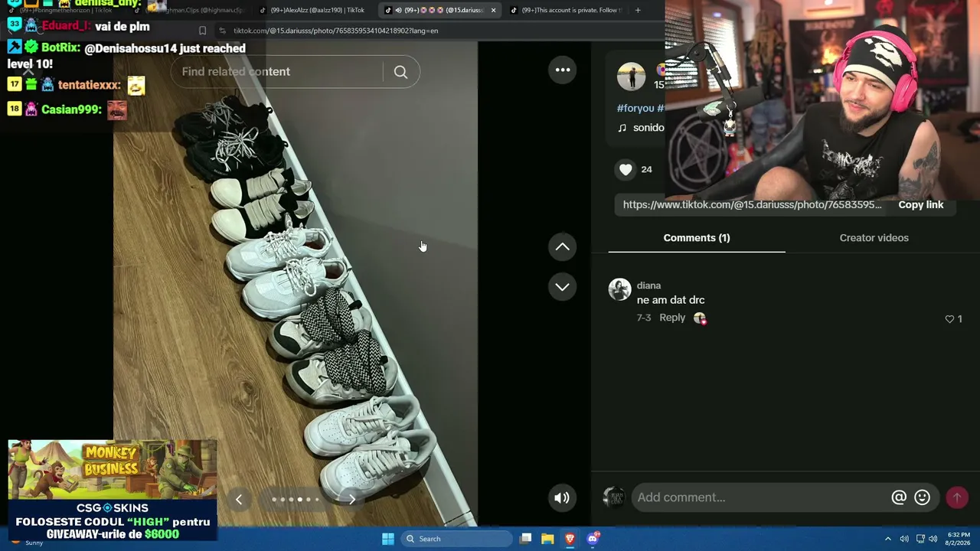Open the three-dots more options menu
980x551 pixels.
tap(563, 70)
